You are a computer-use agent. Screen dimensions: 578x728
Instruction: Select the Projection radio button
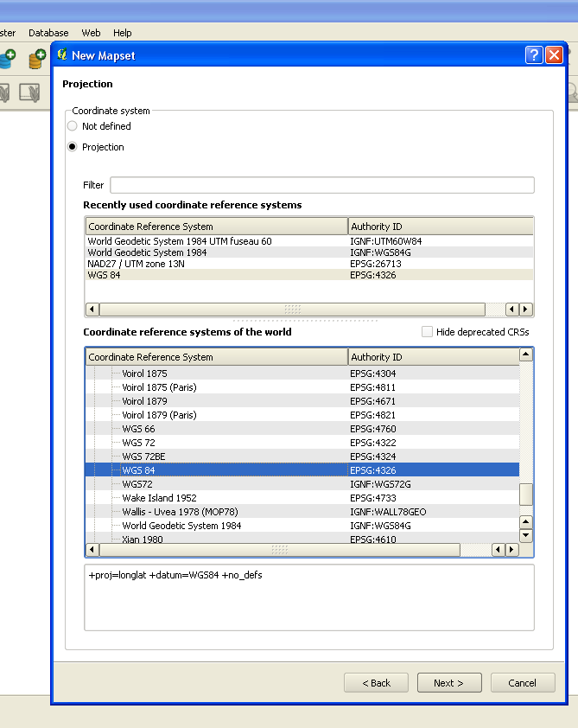[x=72, y=147]
